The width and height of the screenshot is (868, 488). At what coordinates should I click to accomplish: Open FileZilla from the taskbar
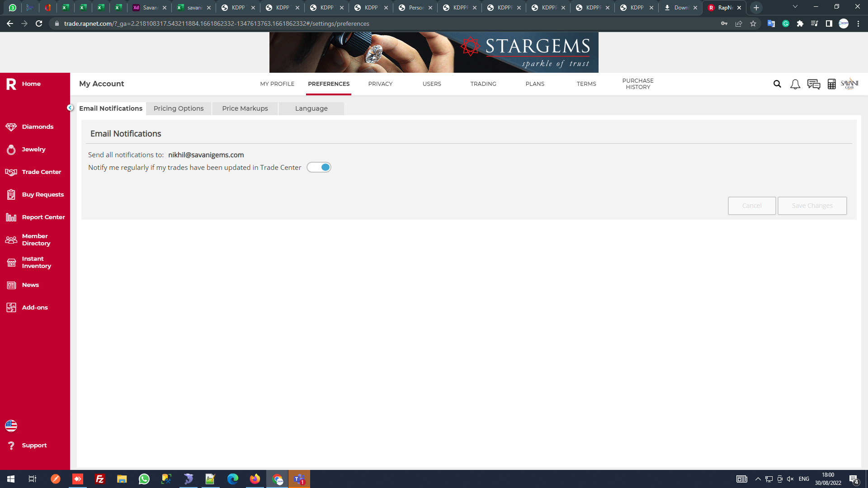click(100, 479)
